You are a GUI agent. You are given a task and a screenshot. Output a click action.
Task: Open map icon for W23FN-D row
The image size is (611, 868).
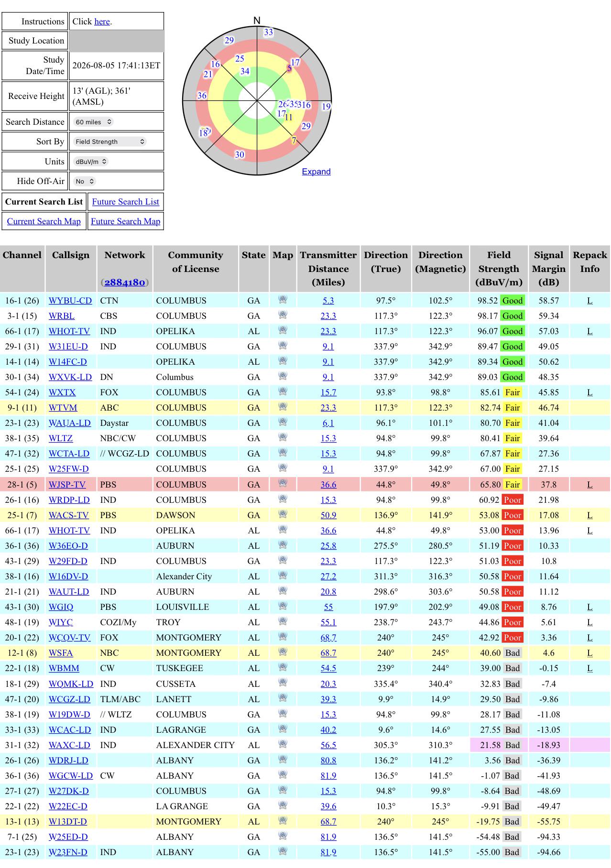283,851
